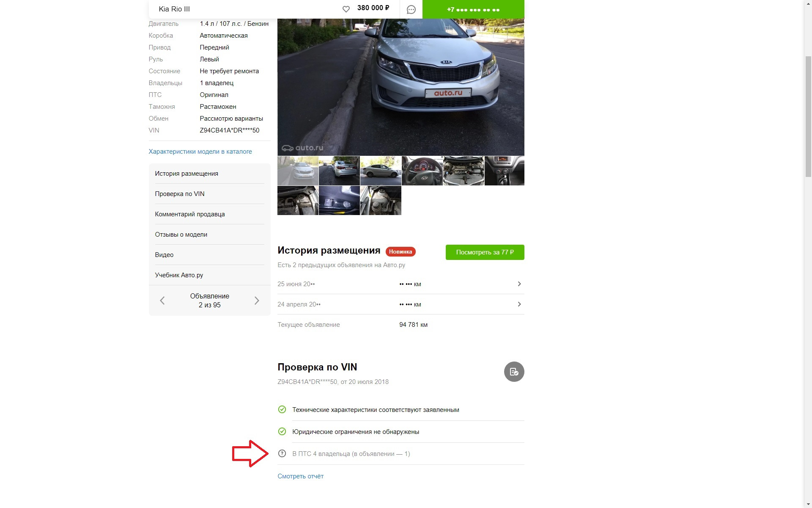812x508 pixels.
Task: Select Отзывы о модели in sidebar
Action: [181, 235]
